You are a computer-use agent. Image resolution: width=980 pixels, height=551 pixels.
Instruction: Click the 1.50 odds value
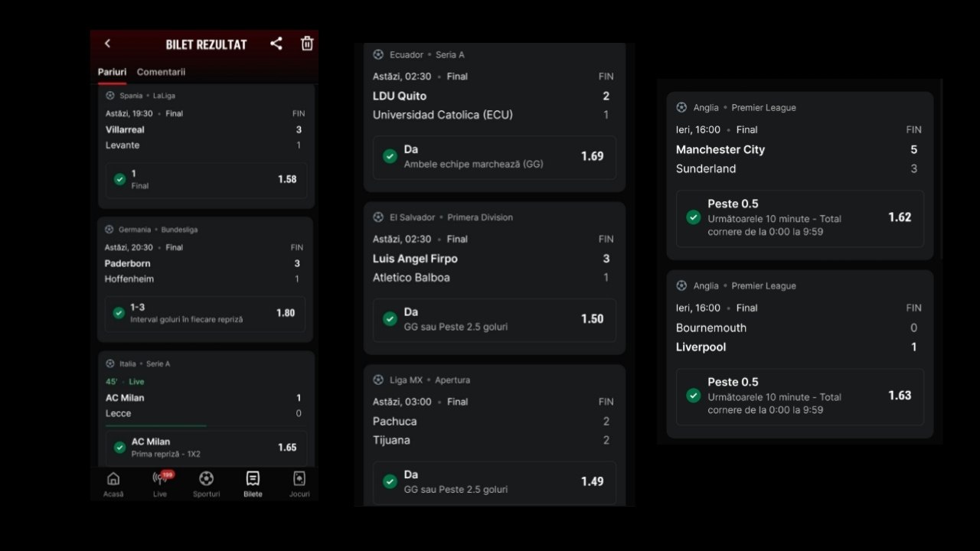(593, 318)
